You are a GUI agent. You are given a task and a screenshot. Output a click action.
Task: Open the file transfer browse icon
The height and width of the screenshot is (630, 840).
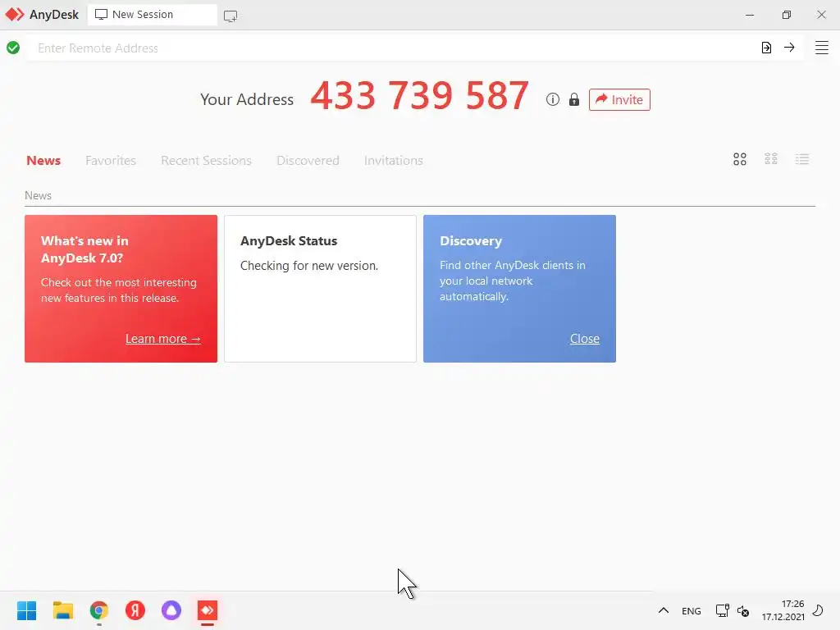[x=766, y=48]
